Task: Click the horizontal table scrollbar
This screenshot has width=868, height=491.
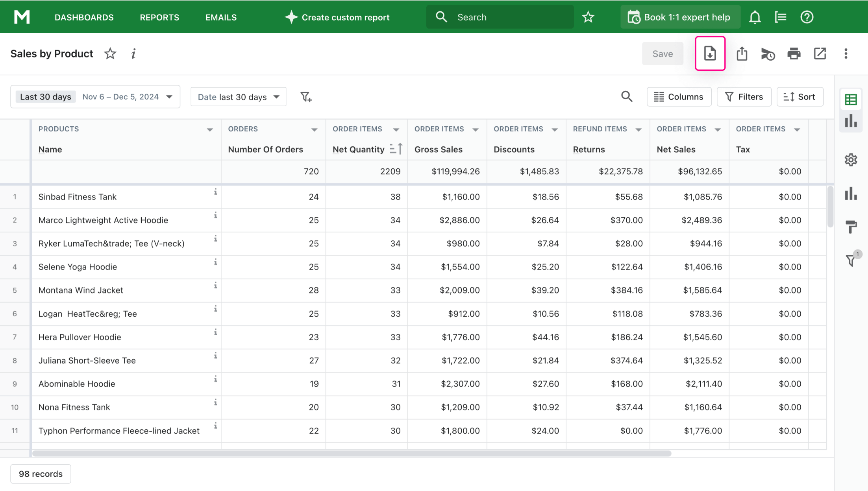Action: (351, 454)
